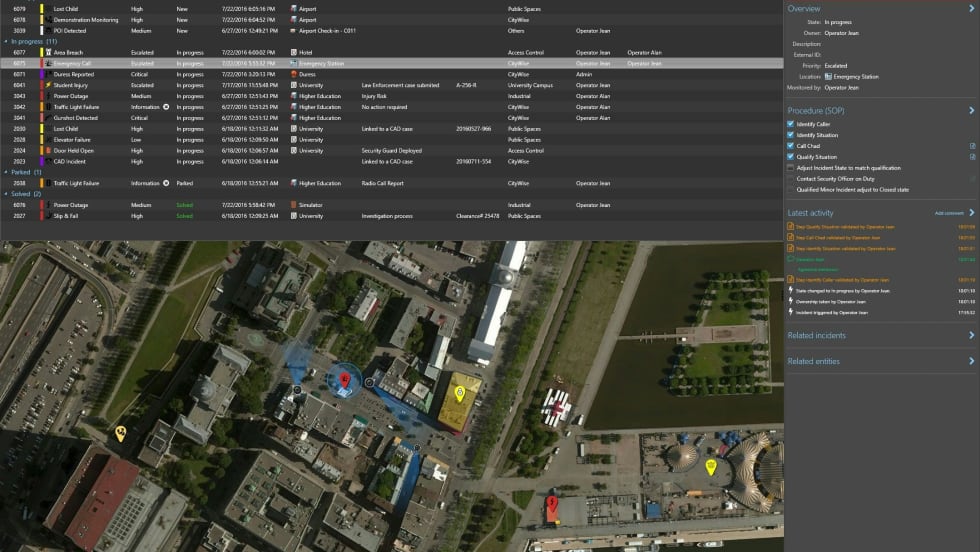This screenshot has width=980, height=552.
Task: Select the red pin on the red building
Action: click(x=551, y=503)
